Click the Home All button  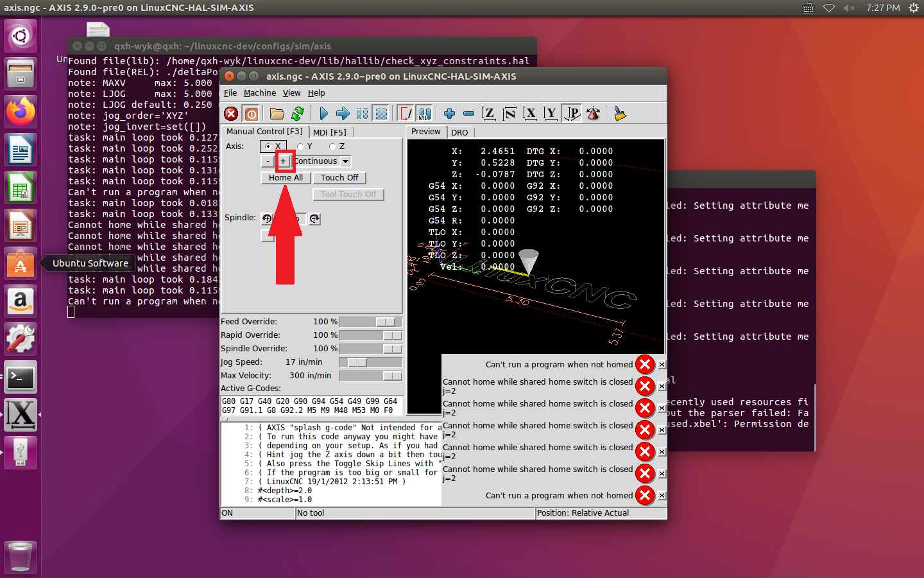[x=286, y=178]
